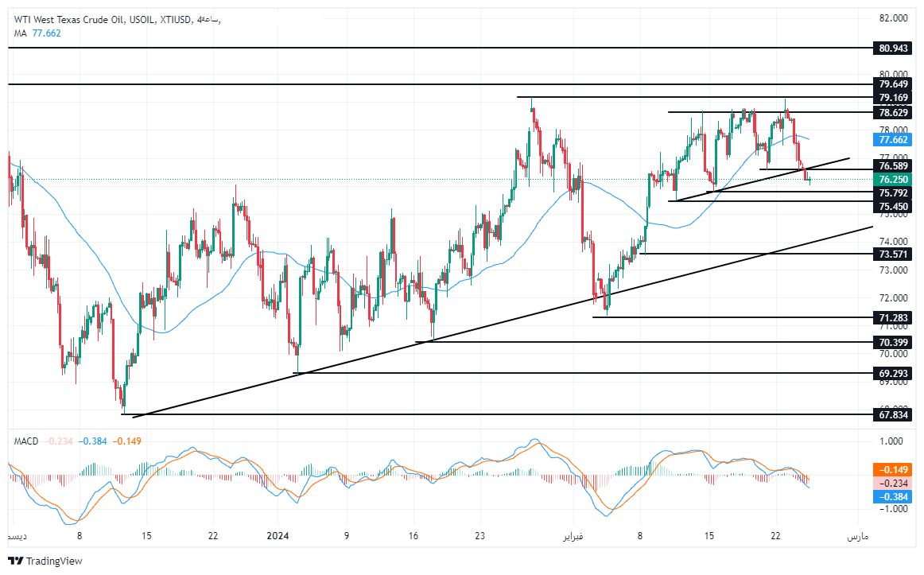Click the فبراير month label on time axis
The height and width of the screenshot is (575, 924).
tap(573, 537)
